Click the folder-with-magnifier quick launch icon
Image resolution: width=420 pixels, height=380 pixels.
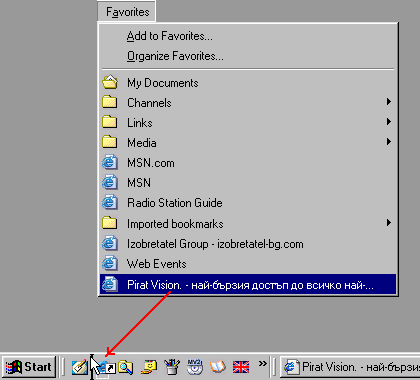pos(125,367)
